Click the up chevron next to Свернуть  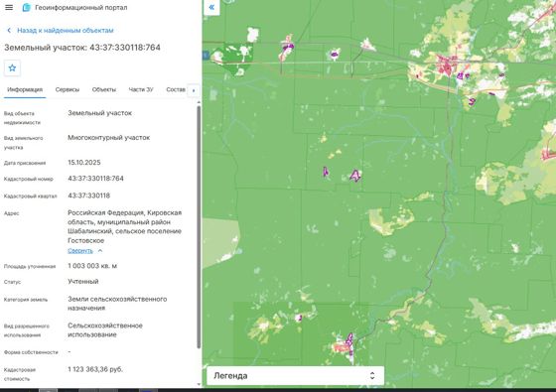[100, 250]
